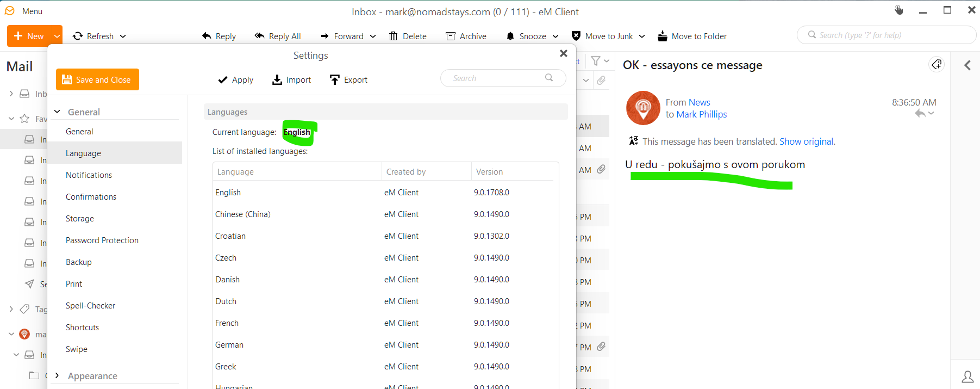Open Spell-Checker settings

[x=90, y=306]
